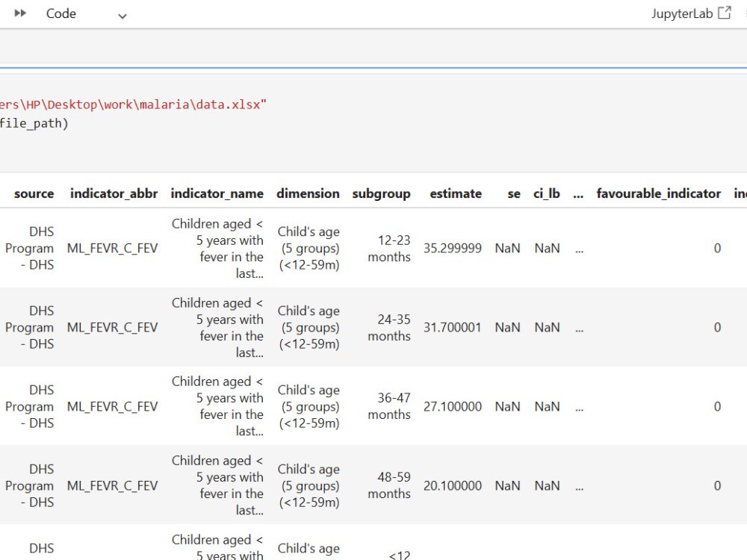The height and width of the screenshot is (560, 747).
Task: Click the ci_lb NaN in 35.299999 row
Action: click(x=547, y=249)
